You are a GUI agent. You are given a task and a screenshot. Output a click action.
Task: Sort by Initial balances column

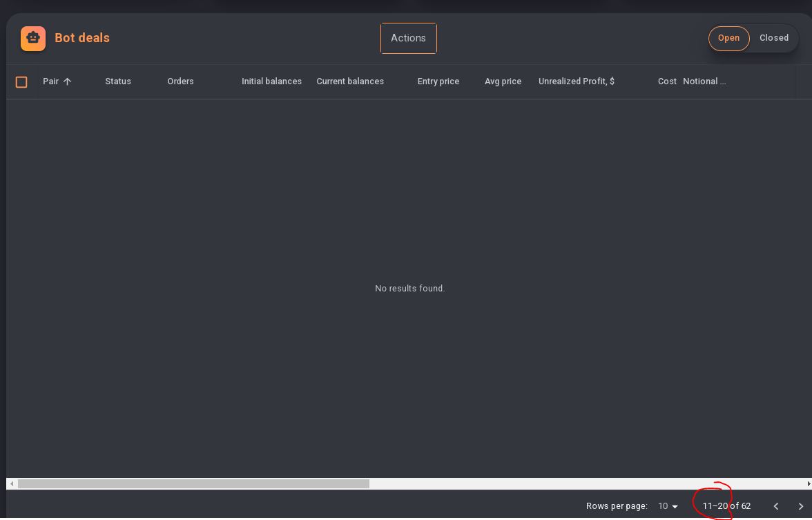(x=271, y=81)
